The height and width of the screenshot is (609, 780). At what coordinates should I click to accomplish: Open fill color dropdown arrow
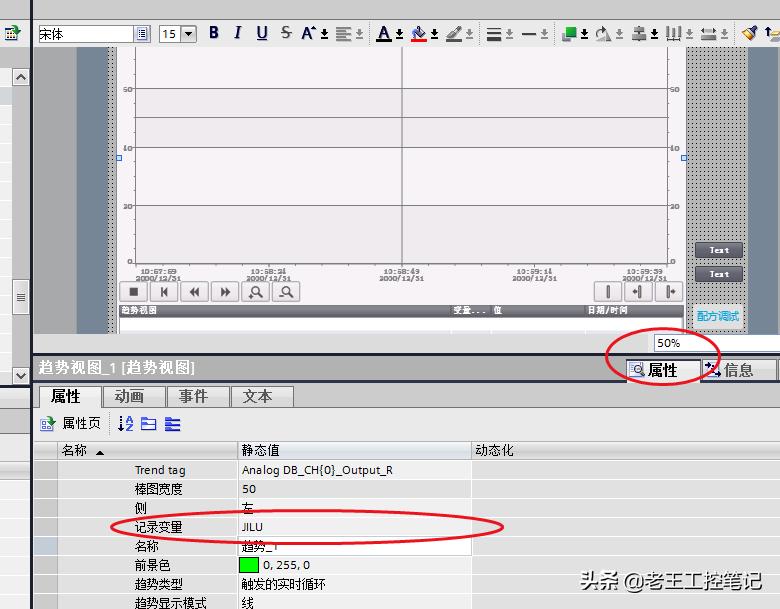point(434,34)
